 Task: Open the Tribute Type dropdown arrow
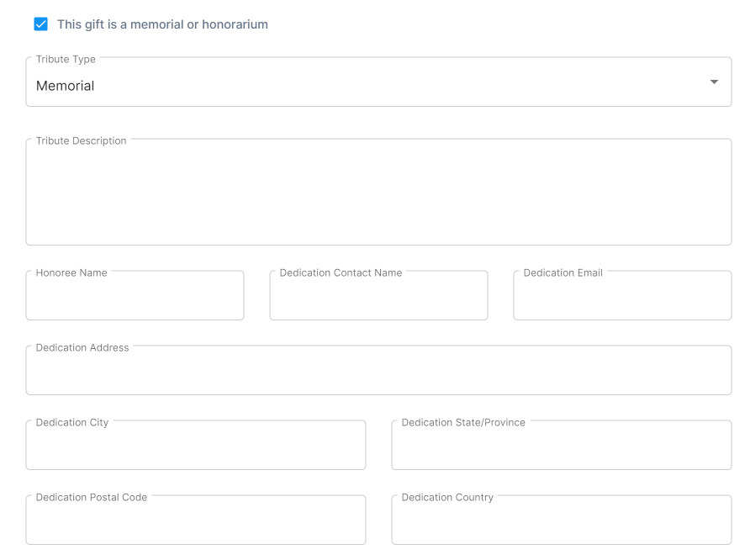[714, 82]
